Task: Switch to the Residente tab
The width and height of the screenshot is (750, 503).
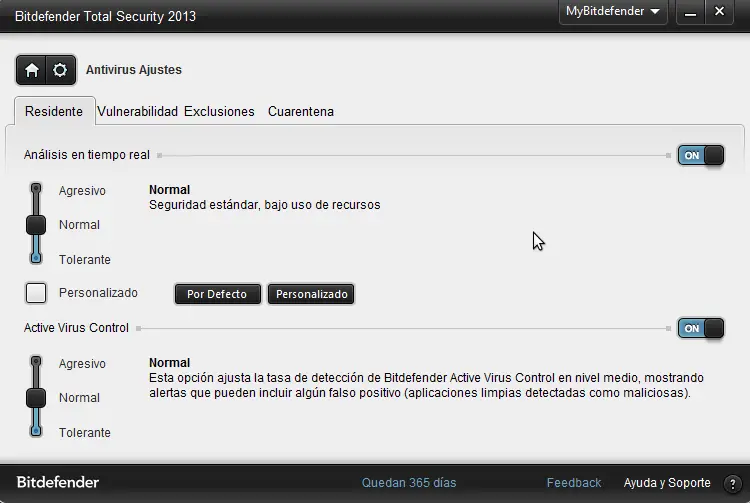Action: click(54, 111)
